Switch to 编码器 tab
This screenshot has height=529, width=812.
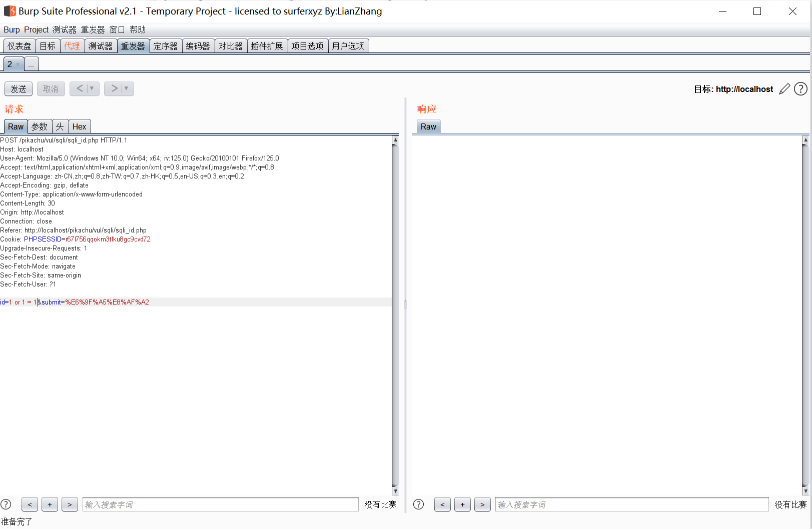tap(198, 46)
